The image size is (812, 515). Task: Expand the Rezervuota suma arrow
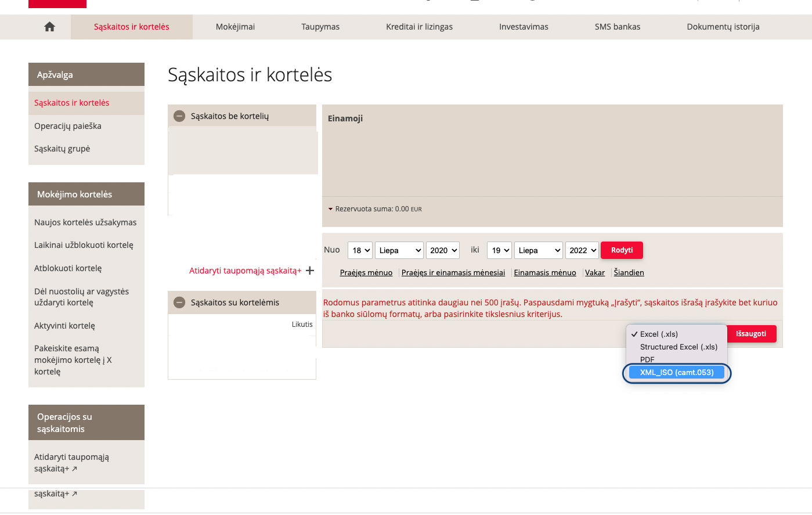(x=330, y=209)
